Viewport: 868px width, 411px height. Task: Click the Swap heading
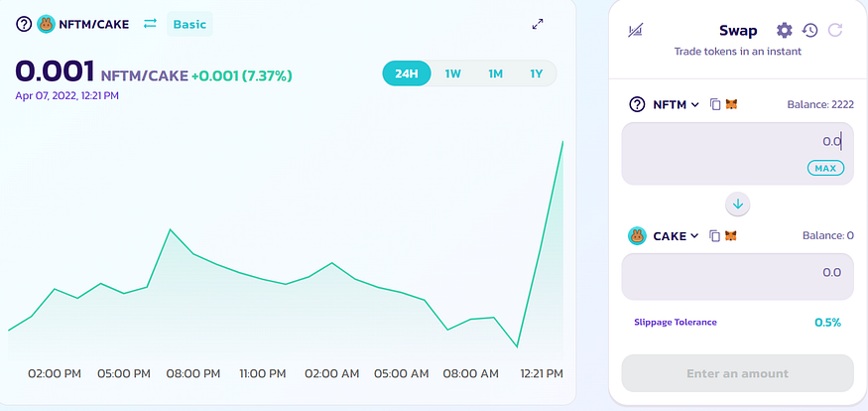click(738, 31)
